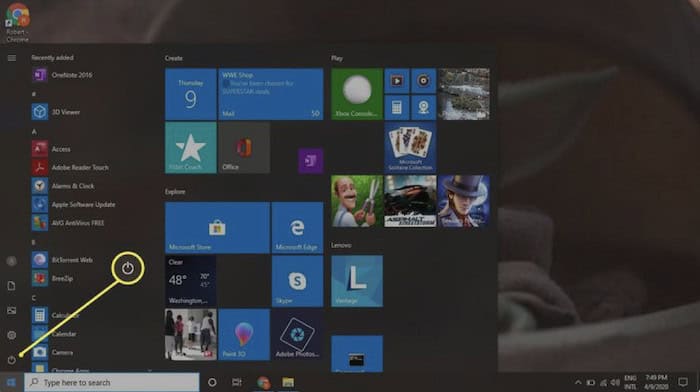Screen dimensions: 700x392
Task: Open the Office tile
Action: (x=244, y=148)
